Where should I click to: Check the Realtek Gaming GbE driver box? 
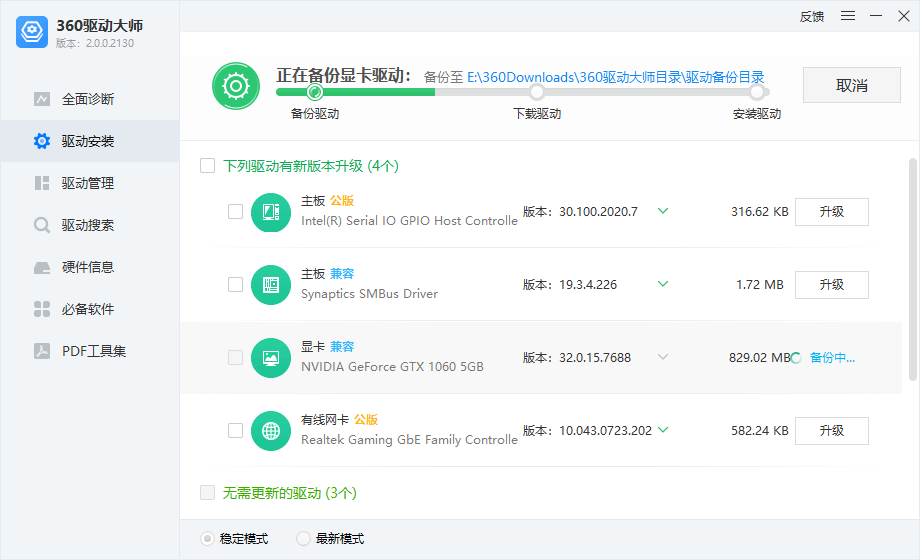pos(235,430)
